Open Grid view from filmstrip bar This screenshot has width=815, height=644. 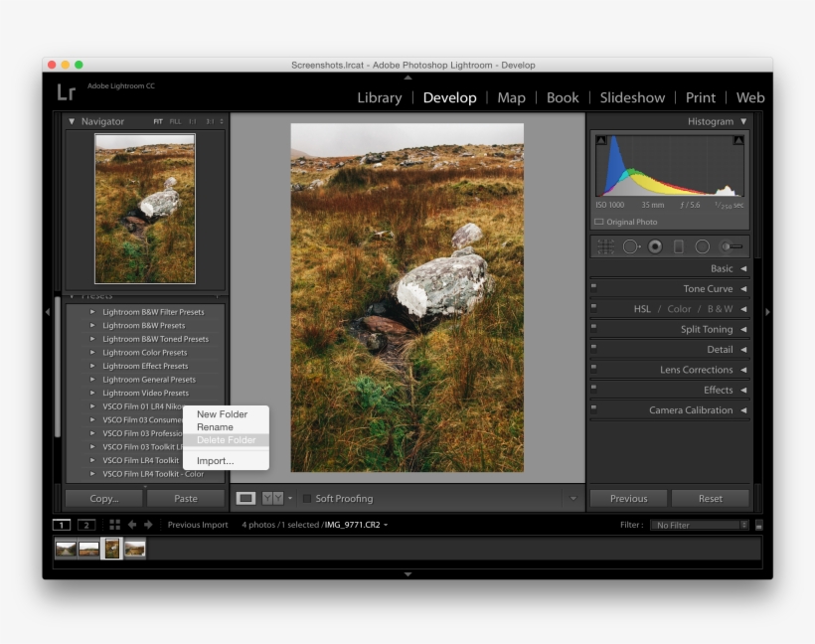pyautogui.click(x=114, y=525)
